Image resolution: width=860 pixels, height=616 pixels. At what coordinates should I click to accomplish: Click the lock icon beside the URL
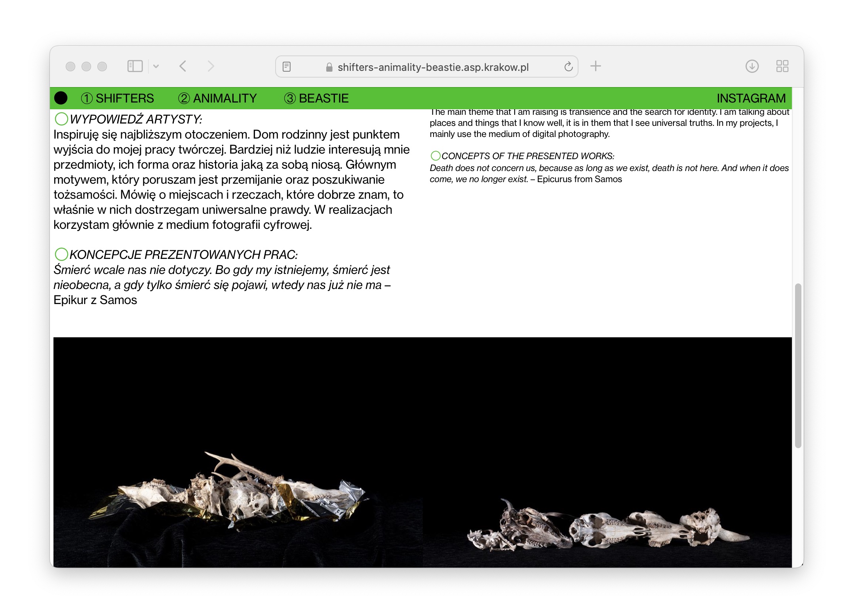coord(329,67)
